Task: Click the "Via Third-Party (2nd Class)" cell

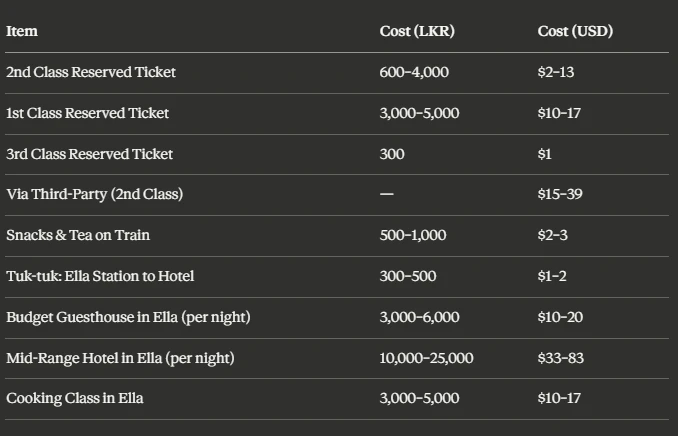Action: coord(95,194)
